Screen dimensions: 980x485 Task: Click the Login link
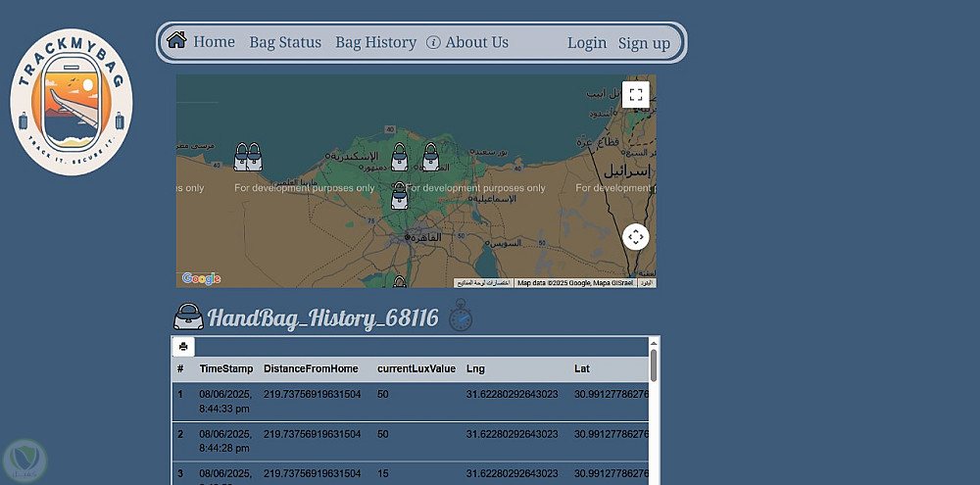point(587,43)
